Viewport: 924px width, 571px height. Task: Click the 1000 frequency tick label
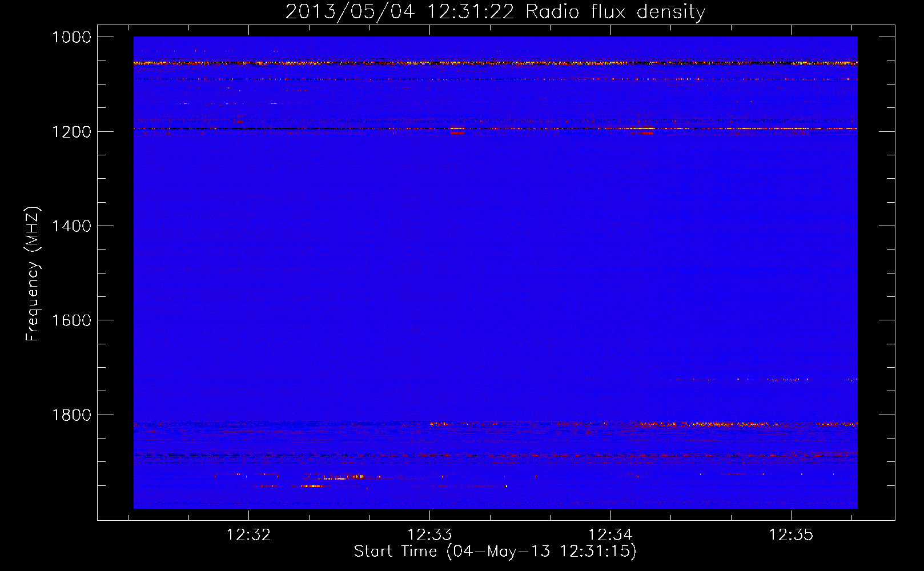[71, 37]
